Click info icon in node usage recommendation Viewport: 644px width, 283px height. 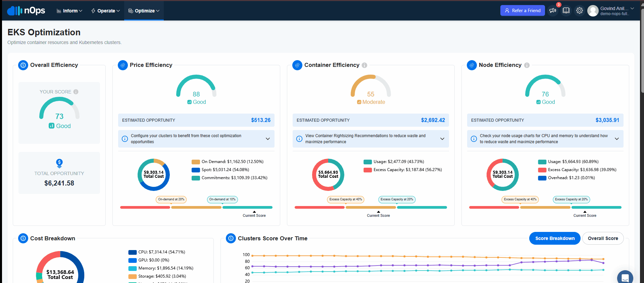474,139
